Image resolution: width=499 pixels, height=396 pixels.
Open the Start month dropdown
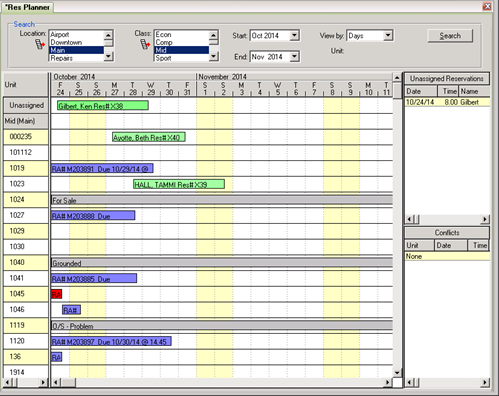[x=294, y=35]
